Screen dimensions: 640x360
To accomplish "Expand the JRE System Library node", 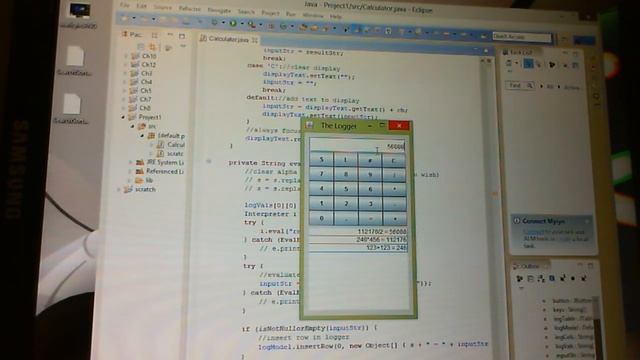I will point(131,162).
